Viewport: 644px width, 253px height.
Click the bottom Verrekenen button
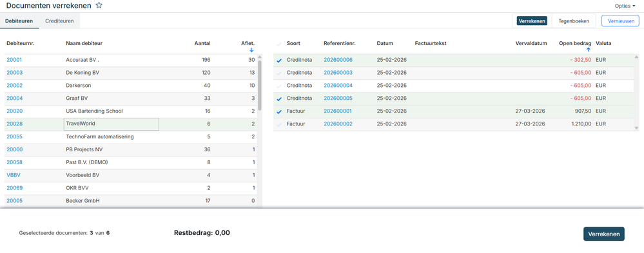tap(604, 234)
